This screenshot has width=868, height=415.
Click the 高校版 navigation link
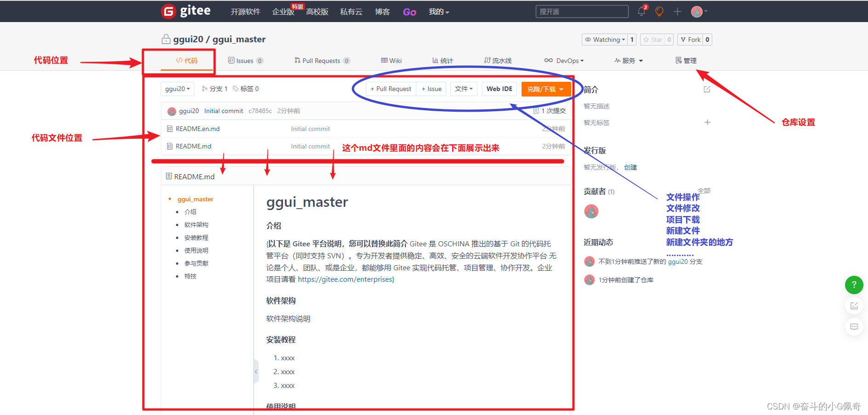point(317,11)
